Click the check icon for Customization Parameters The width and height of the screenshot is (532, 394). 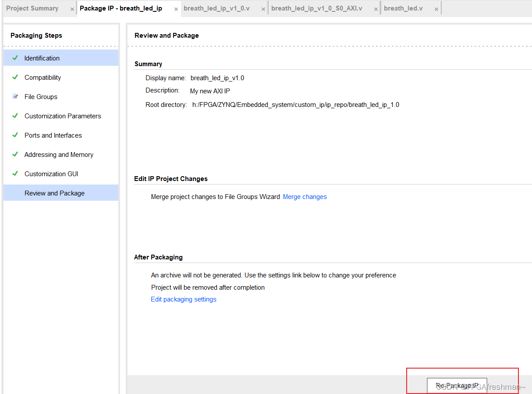14,116
